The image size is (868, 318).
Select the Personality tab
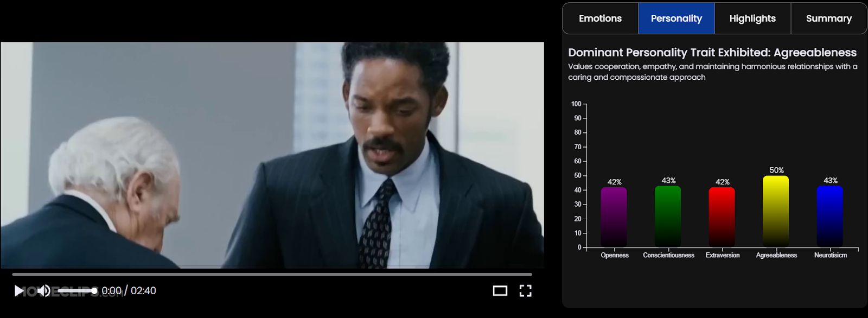point(676,18)
